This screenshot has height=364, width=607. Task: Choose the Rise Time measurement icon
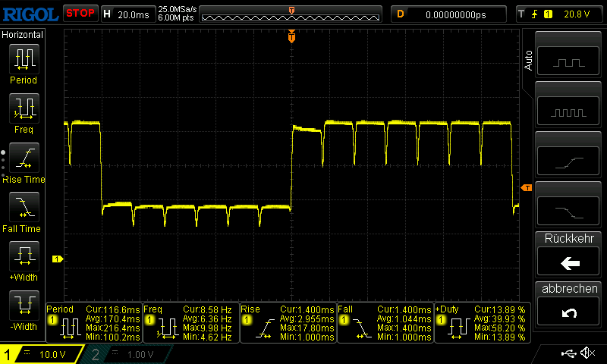(23, 157)
